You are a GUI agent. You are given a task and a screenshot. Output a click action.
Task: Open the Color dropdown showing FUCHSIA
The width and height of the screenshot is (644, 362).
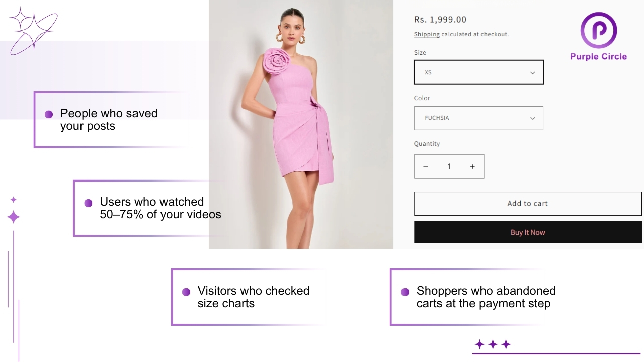pos(478,118)
